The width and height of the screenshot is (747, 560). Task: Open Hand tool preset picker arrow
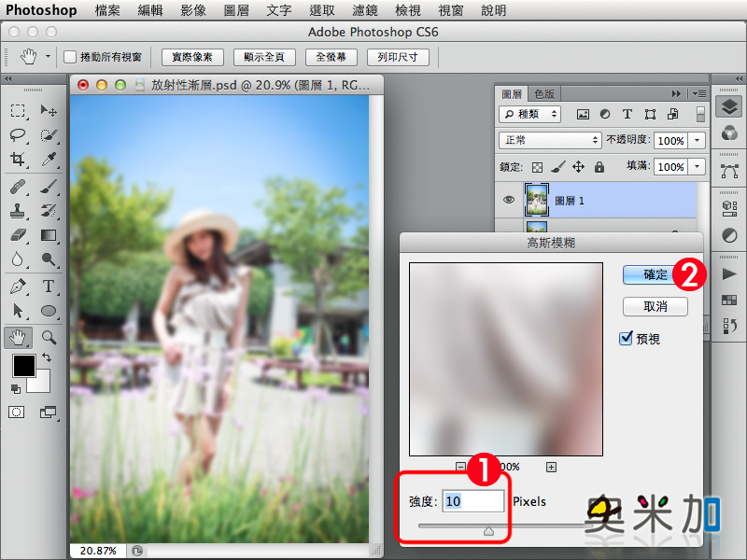(48, 57)
